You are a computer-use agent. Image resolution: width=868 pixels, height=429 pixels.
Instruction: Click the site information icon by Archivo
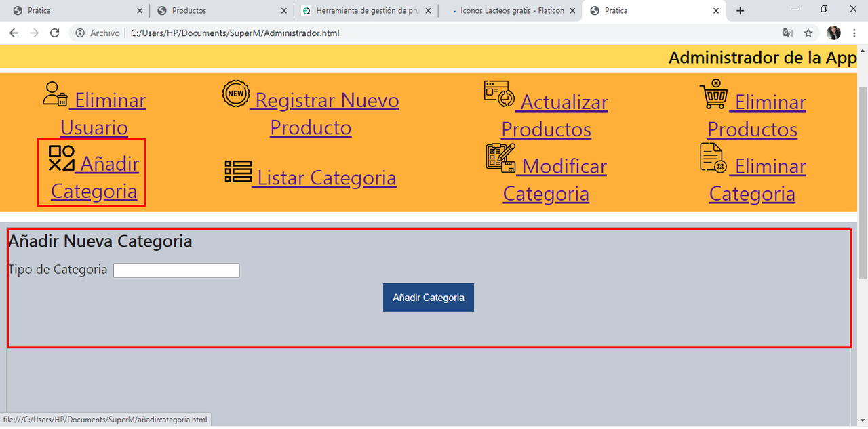[80, 33]
